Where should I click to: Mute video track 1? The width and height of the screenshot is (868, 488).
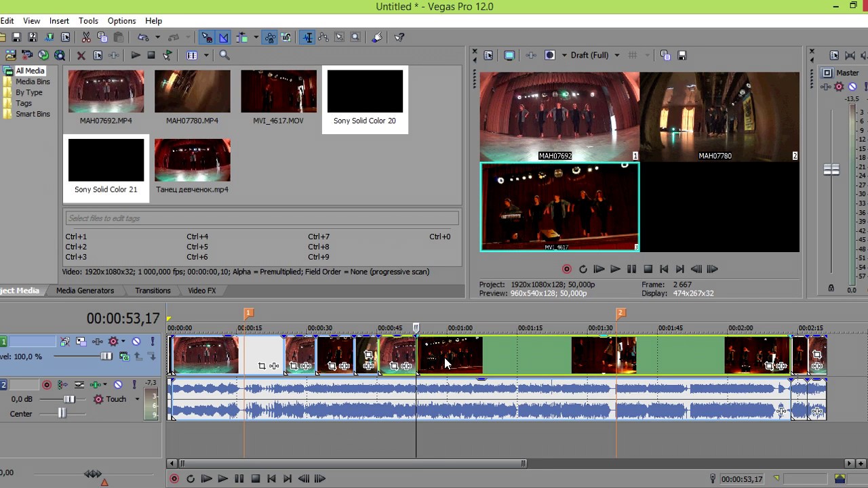pos(136,342)
